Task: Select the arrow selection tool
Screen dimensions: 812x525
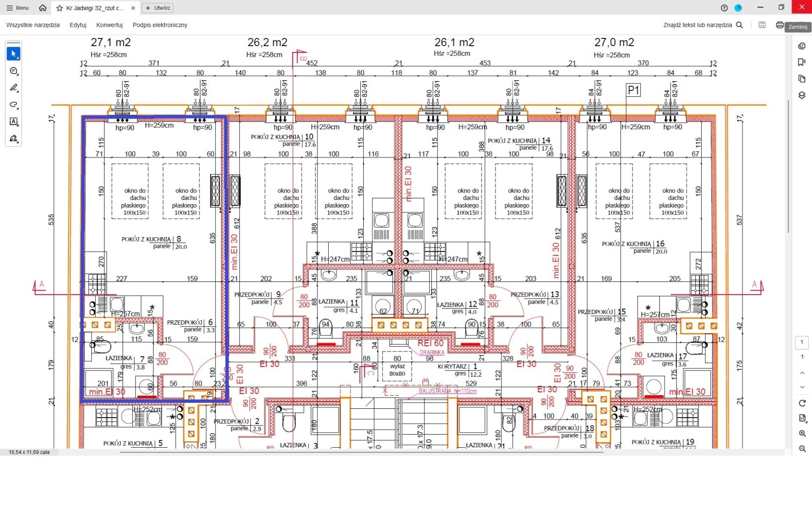Action: coord(14,54)
